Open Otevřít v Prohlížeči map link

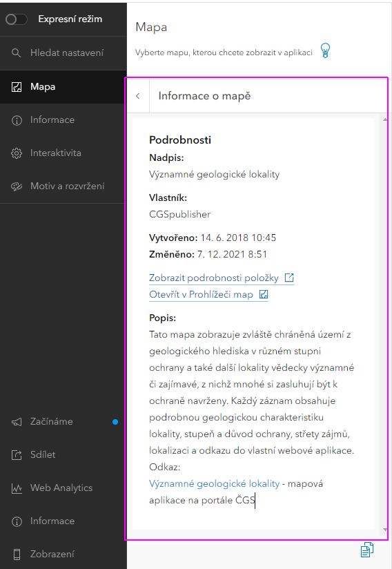(x=201, y=294)
